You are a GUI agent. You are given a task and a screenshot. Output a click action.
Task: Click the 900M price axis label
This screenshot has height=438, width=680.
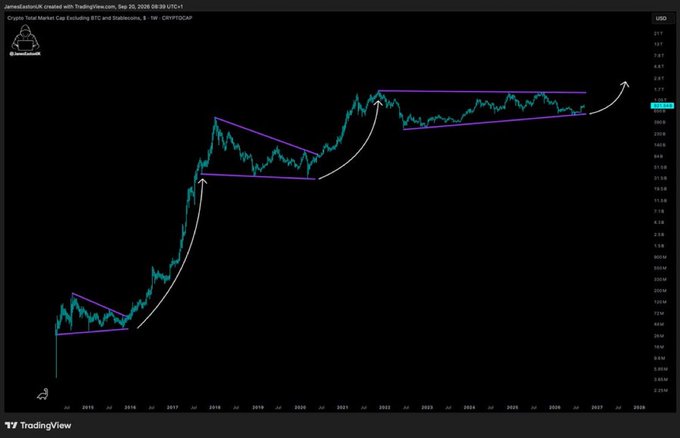click(x=660, y=257)
